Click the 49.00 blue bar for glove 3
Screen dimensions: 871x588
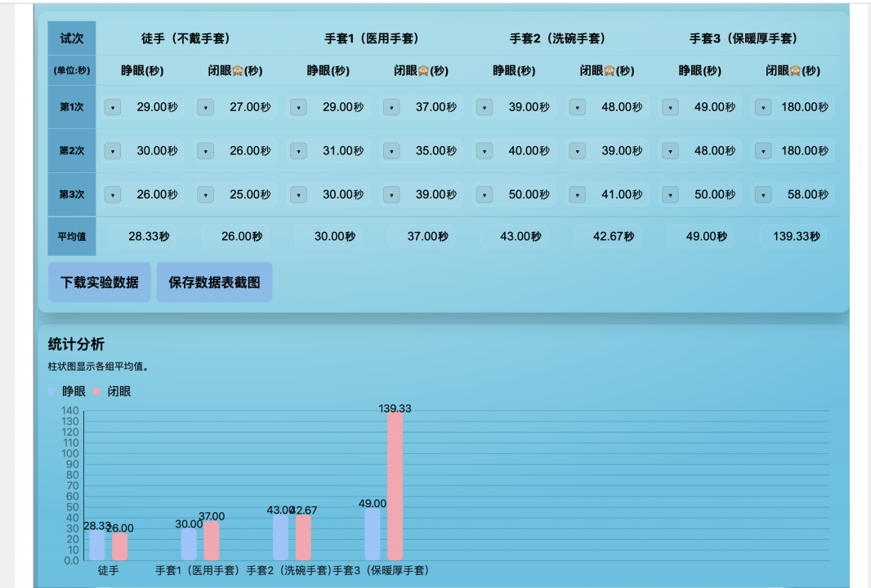point(373,534)
